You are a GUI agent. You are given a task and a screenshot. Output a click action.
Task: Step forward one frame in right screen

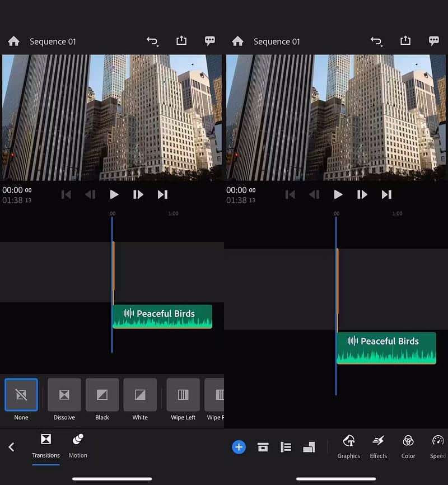362,194
